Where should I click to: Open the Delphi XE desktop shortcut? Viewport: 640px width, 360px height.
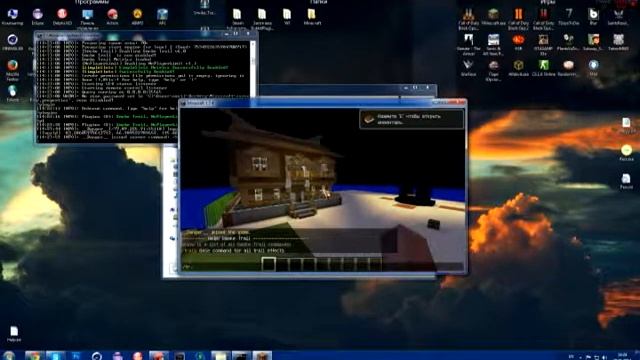click(62, 17)
